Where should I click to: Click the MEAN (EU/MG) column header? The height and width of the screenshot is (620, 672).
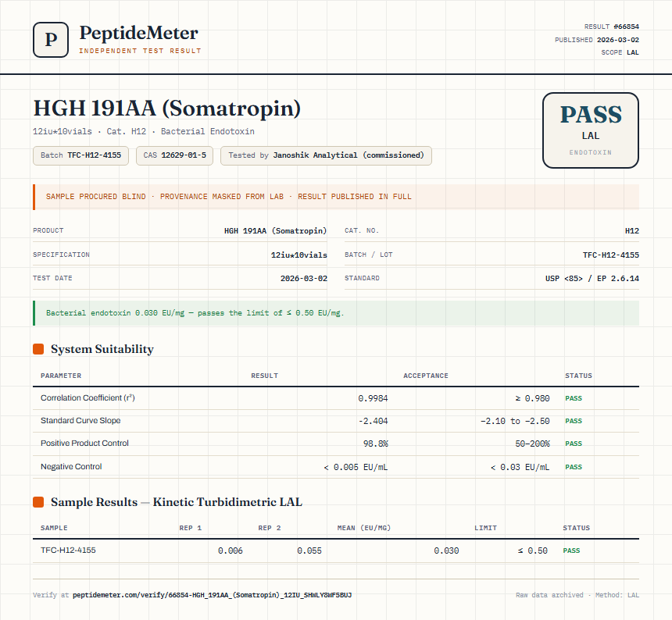[x=364, y=528]
